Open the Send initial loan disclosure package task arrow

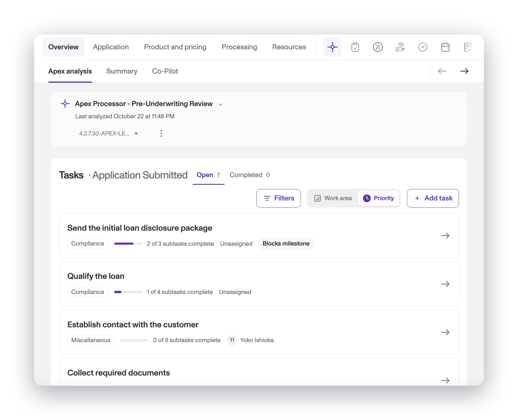point(445,236)
